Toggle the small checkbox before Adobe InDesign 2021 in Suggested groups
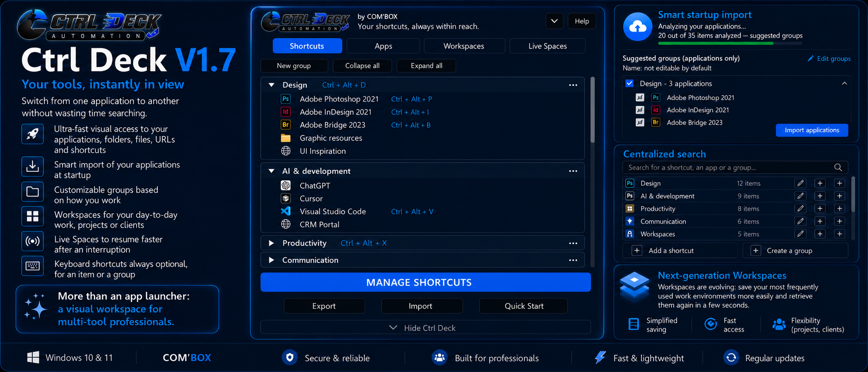The image size is (868, 372). pyautogui.click(x=640, y=110)
